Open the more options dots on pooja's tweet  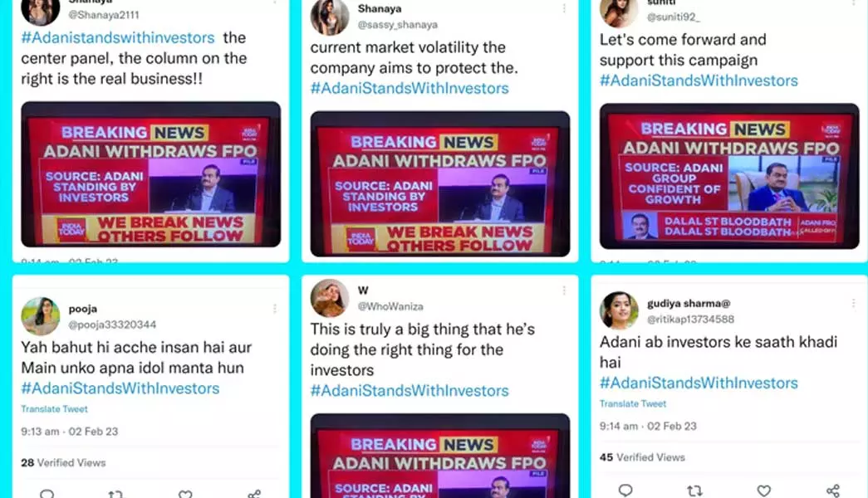pos(275,309)
